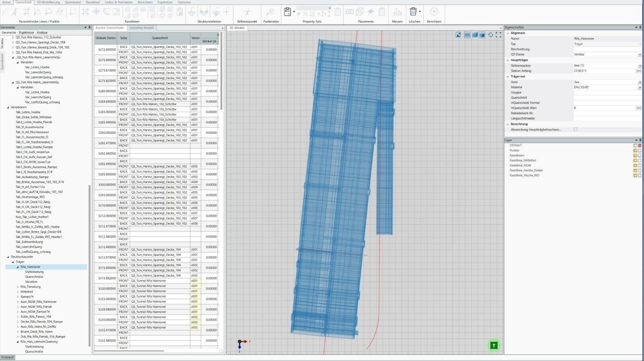
Task: Open the Löschen trash tool
Action: 414,11
